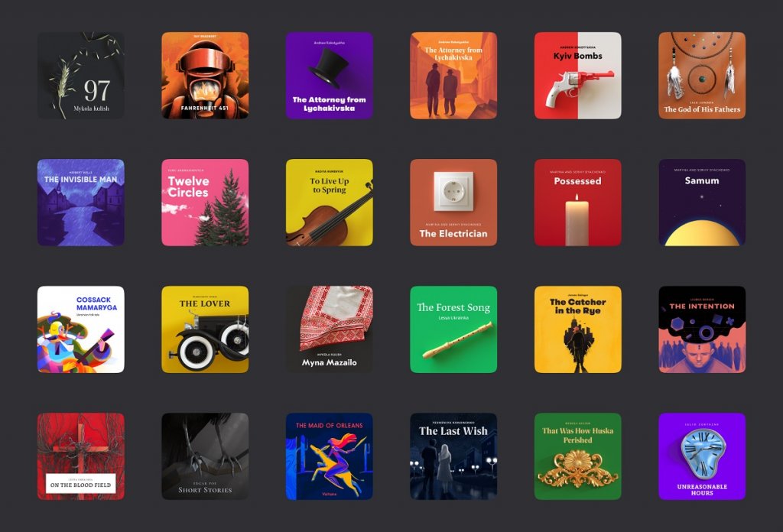Open "To Live Up to Spring" violin cover
Viewport: 783px width, 532px height.
pos(329,201)
